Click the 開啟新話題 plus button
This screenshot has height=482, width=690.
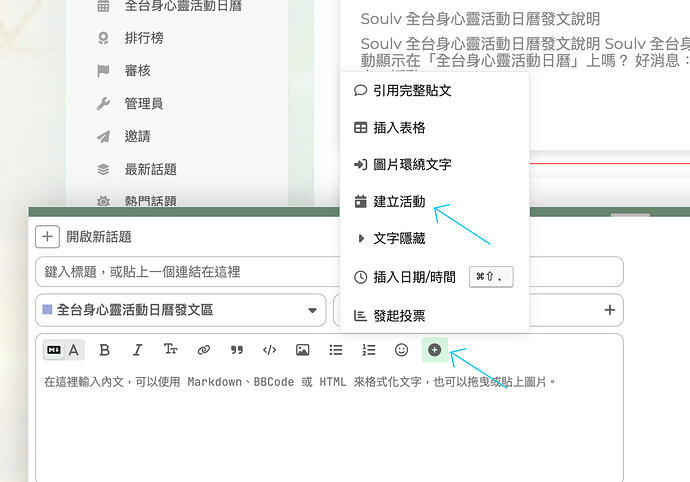coord(47,237)
